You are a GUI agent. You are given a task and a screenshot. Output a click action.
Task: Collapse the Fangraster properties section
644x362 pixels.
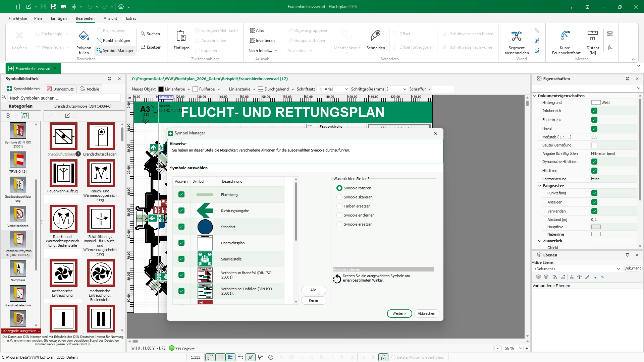540,186
